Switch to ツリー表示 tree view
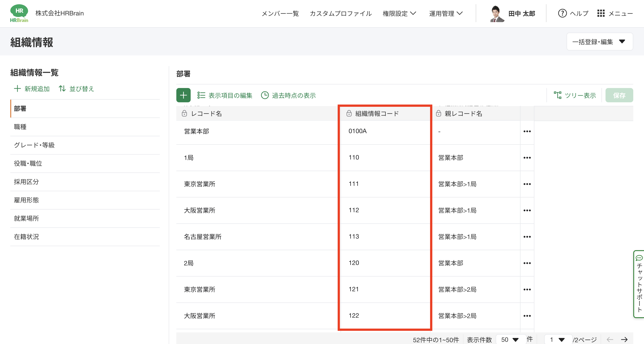Screen dimensions: 644x344 (574, 95)
